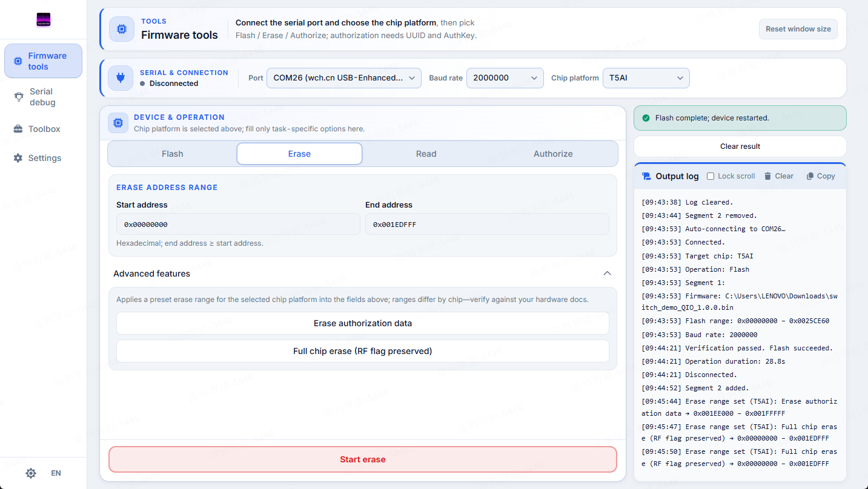Click log line 'Verification passed. Flash succeeded.'
Image resolution: width=868 pixels, height=489 pixels.
point(737,348)
